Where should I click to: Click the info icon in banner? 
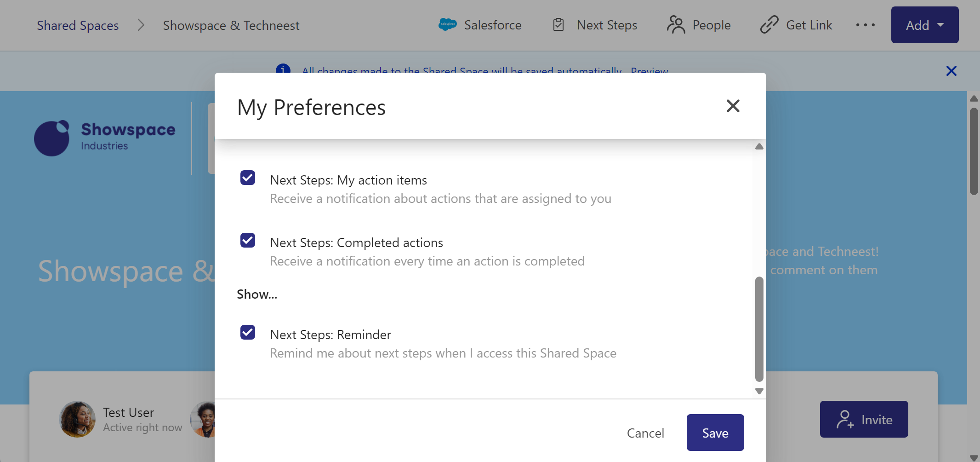click(283, 69)
